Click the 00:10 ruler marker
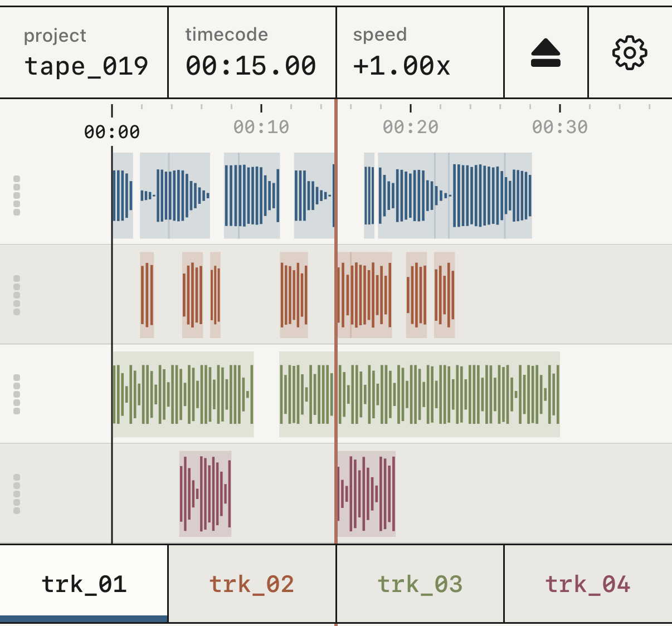The height and width of the screenshot is (626, 672). (261, 128)
